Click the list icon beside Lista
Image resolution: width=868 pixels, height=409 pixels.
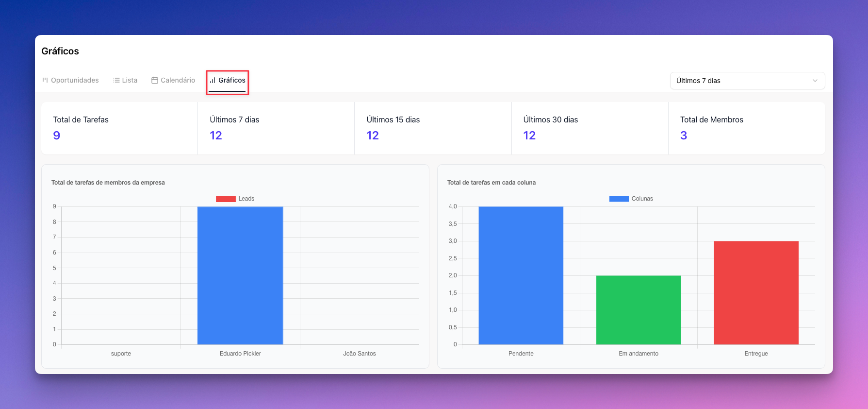pos(116,80)
